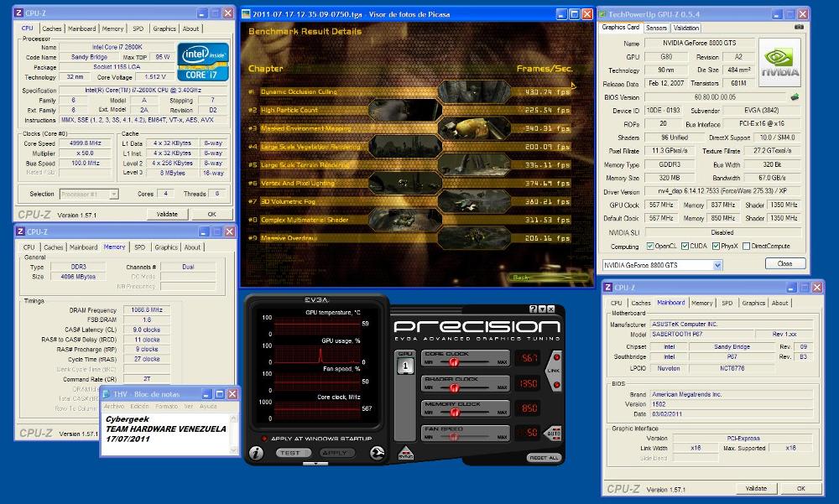Click the help question mark in Precision
The image size is (839, 504).
(533, 309)
